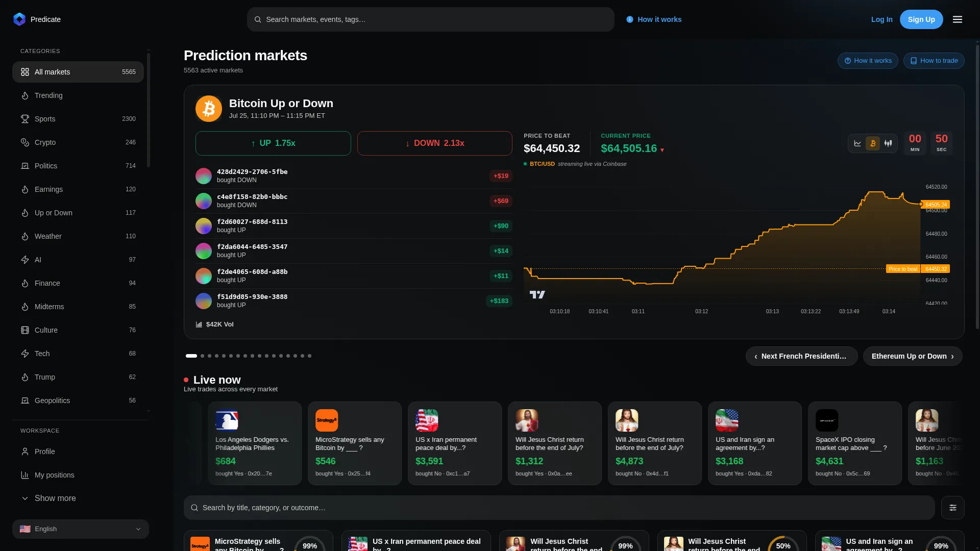Click the Sports trophy icon
This screenshot has height=551, width=980.
coord(25,119)
